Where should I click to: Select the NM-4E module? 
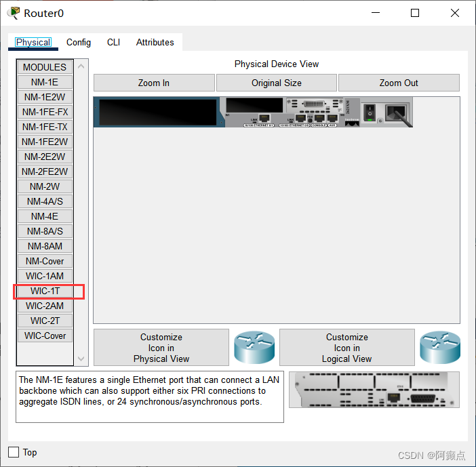pyautogui.click(x=45, y=216)
